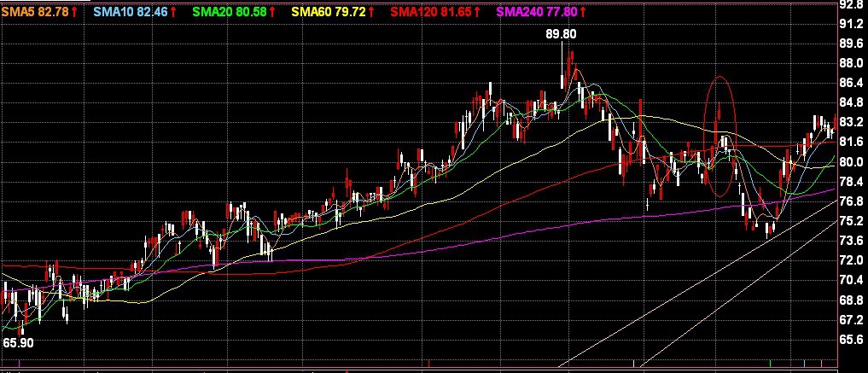Screen dimensions: 868x373
Task: Click the 76.8 price scale label
Action: [x=851, y=201]
